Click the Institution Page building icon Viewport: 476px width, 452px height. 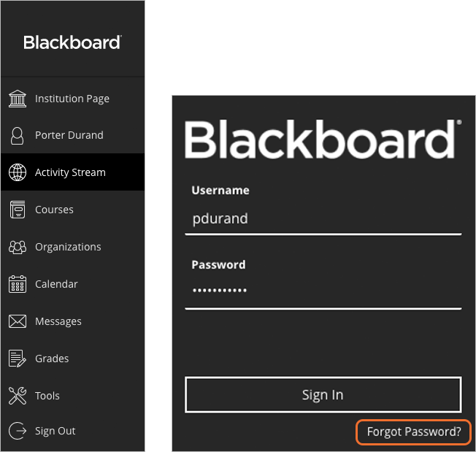click(x=18, y=99)
